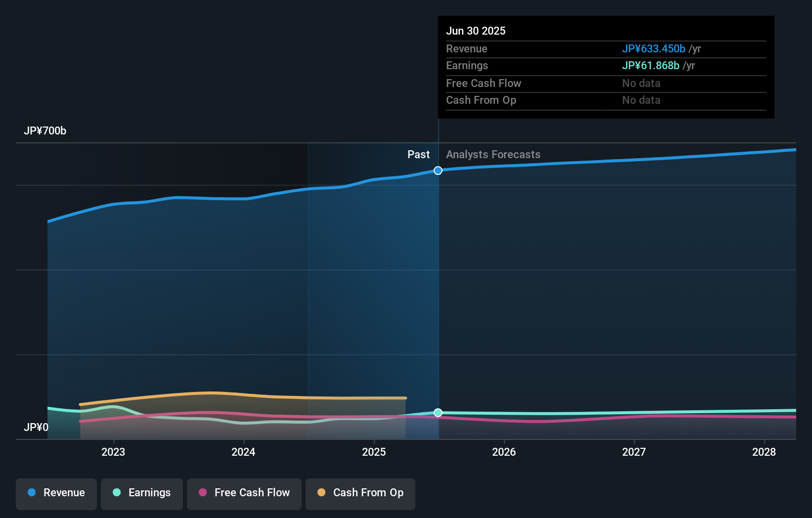The image size is (812, 518).
Task: Select the Revenue data point marker at Jun 2025
Action: pyautogui.click(x=438, y=171)
